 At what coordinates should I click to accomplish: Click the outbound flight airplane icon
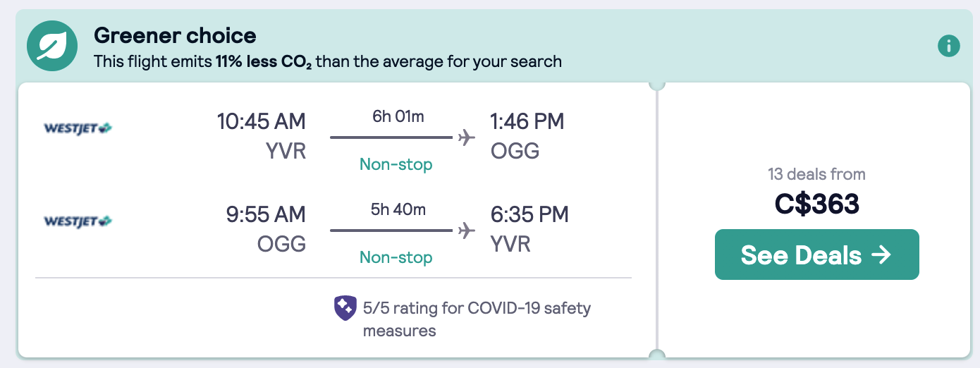(x=466, y=137)
